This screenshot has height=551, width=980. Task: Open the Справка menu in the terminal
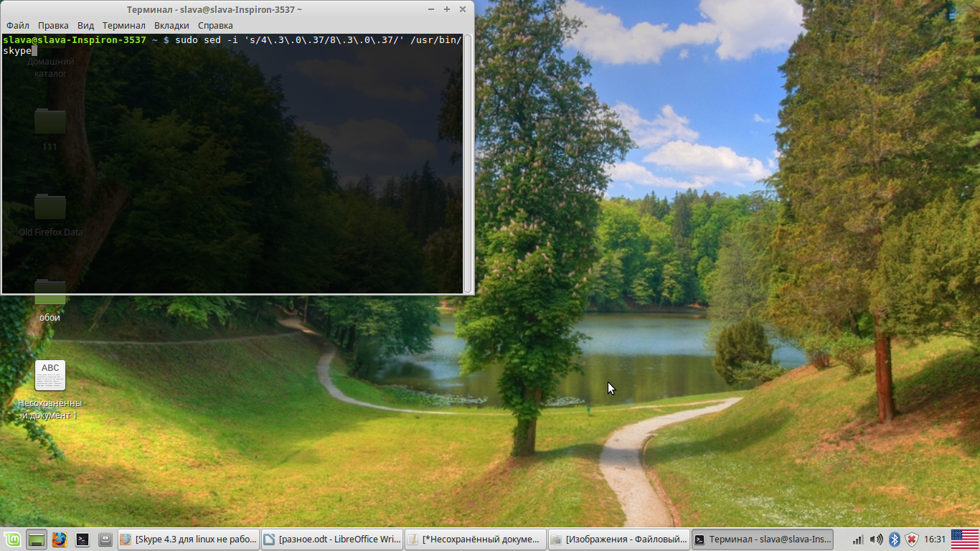pyautogui.click(x=215, y=25)
